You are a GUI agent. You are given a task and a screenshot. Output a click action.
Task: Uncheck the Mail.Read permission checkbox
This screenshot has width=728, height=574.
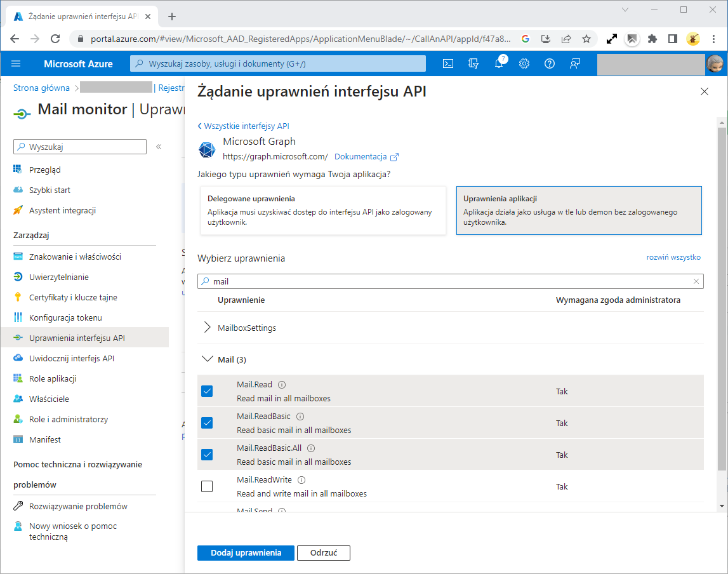pyautogui.click(x=207, y=391)
